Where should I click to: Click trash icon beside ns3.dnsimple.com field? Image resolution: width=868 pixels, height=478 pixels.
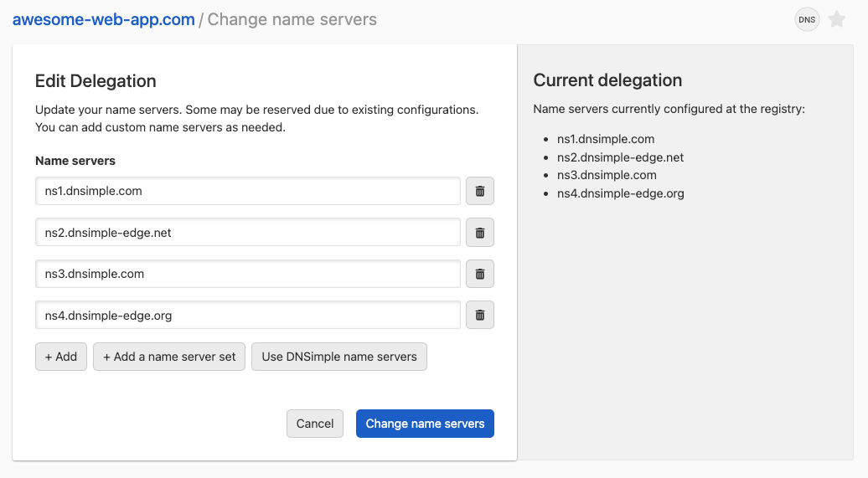480,274
